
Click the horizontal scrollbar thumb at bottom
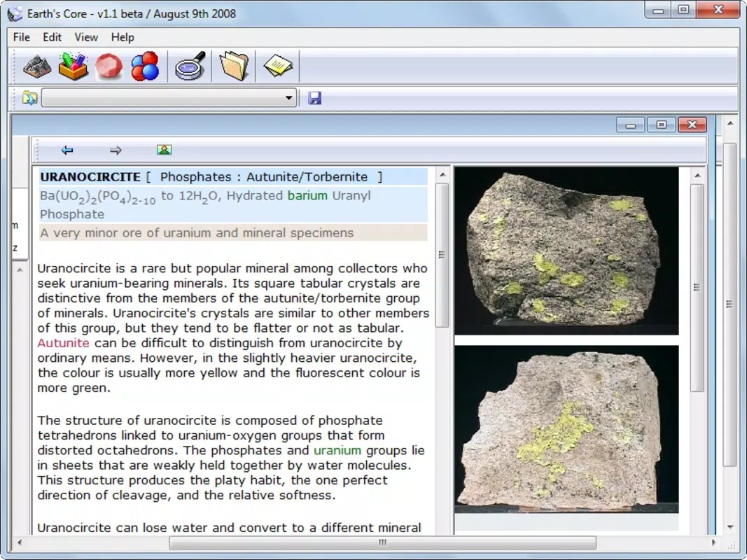click(382, 542)
